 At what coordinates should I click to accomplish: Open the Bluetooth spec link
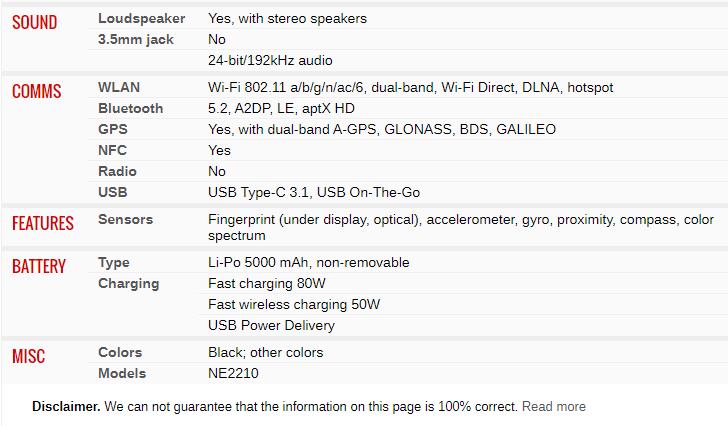click(x=130, y=108)
